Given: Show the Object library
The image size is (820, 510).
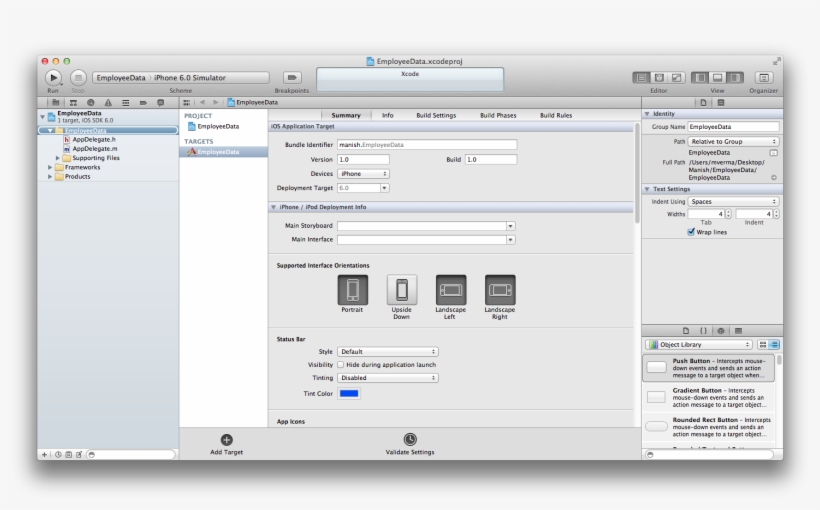Looking at the screenshot, I should [x=721, y=331].
